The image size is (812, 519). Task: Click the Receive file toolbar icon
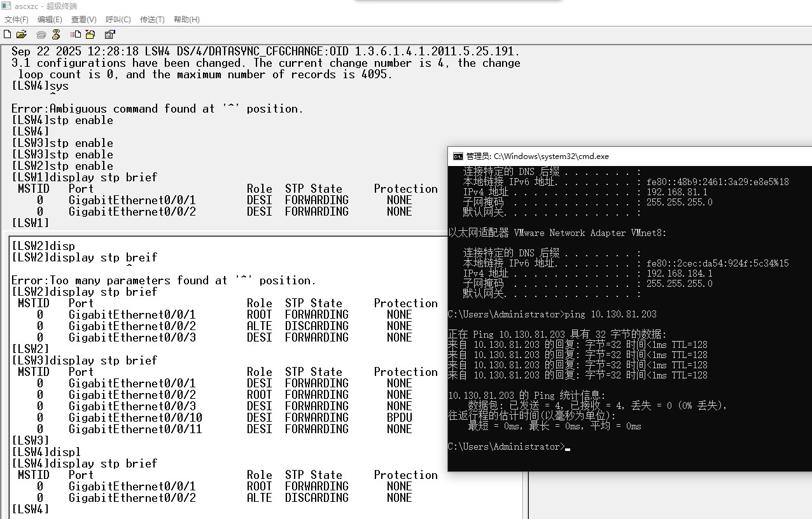(90, 34)
